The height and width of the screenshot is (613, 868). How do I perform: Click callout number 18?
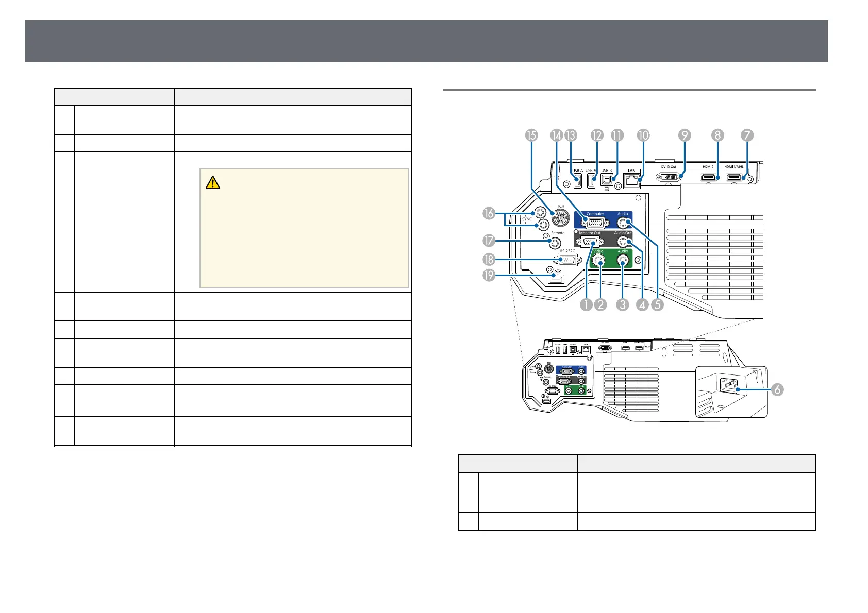pos(489,260)
